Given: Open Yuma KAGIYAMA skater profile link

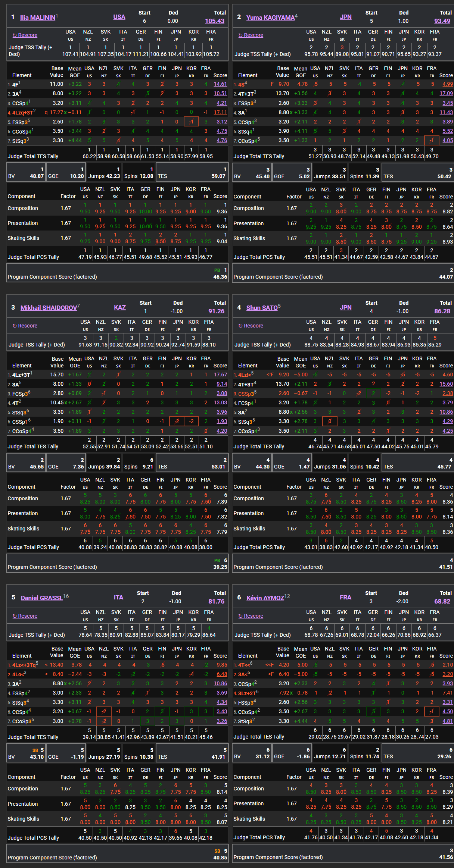Looking at the screenshot, I should pos(270,18).
